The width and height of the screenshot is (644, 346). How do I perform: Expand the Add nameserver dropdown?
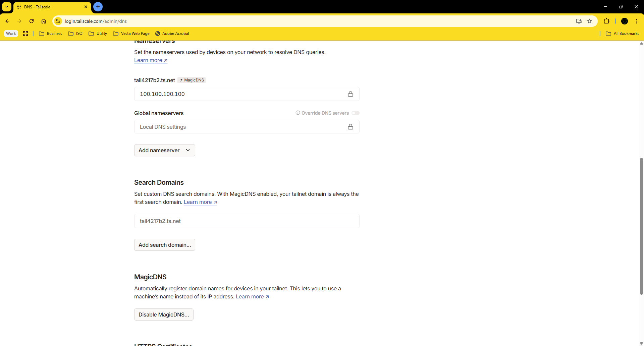[165, 150]
